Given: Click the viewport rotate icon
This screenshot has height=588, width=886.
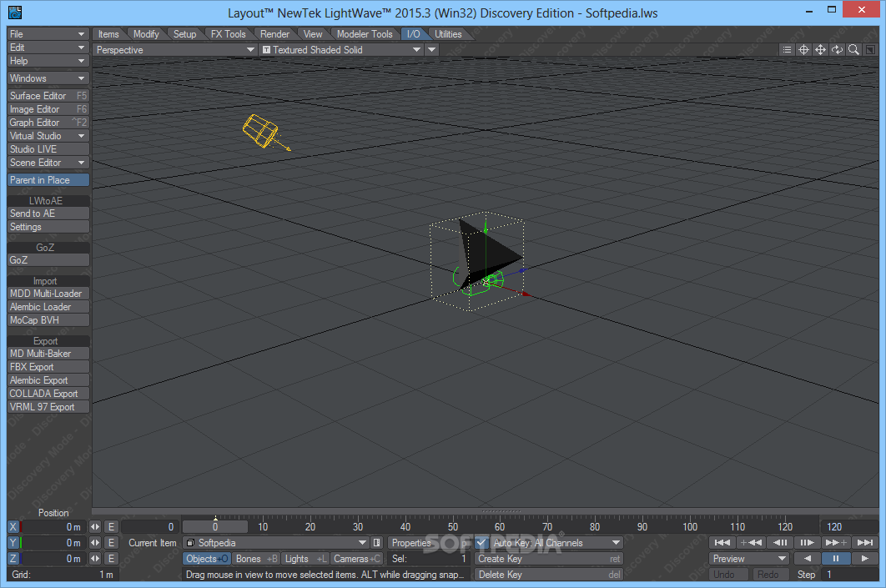Looking at the screenshot, I should [x=837, y=50].
